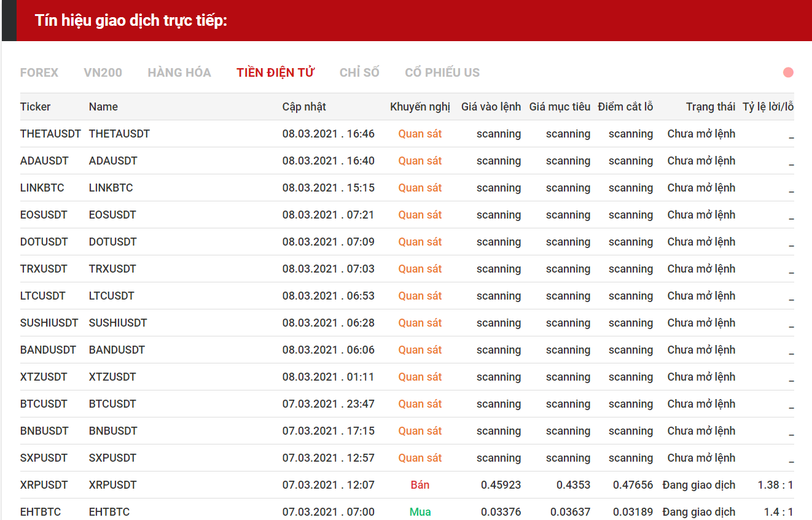
Task: Click the Quan sát label for BTCUSDT
Action: point(420,404)
